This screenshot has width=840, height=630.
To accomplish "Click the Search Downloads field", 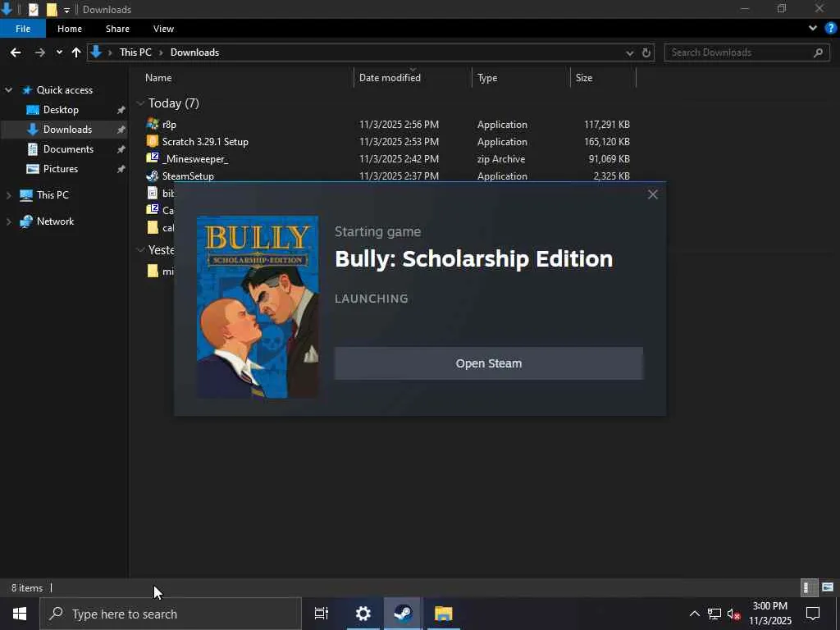I will click(746, 52).
